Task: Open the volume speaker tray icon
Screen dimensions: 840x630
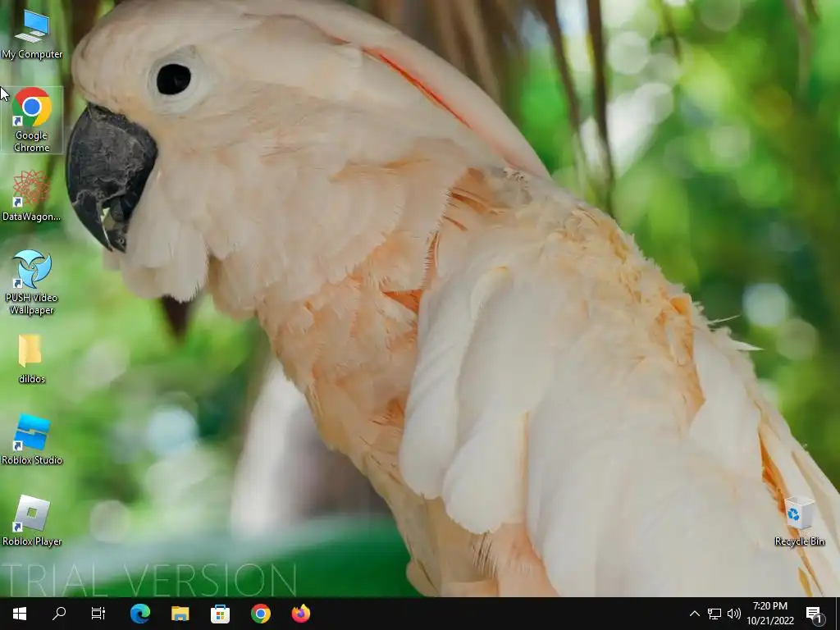Action: pyautogui.click(x=734, y=614)
